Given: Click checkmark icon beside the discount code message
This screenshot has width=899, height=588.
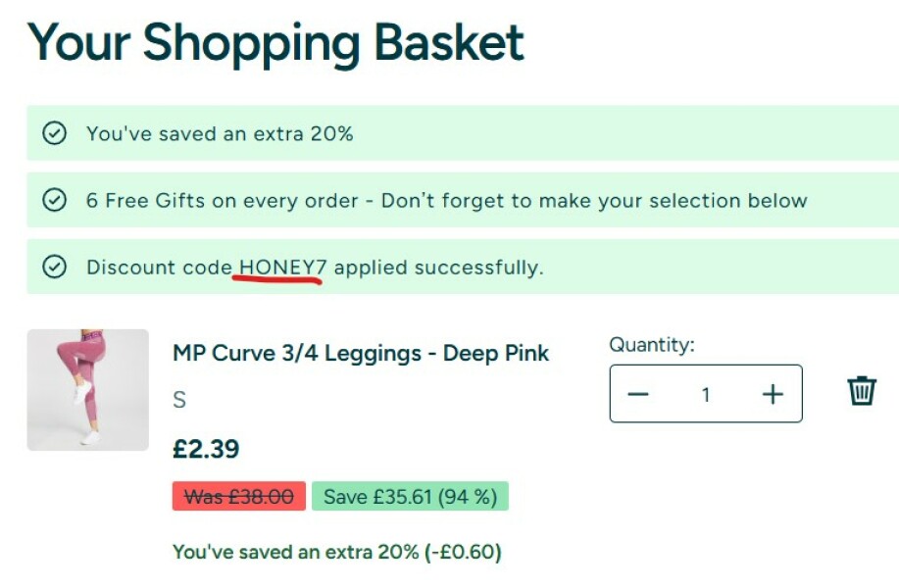Looking at the screenshot, I should pos(55,267).
